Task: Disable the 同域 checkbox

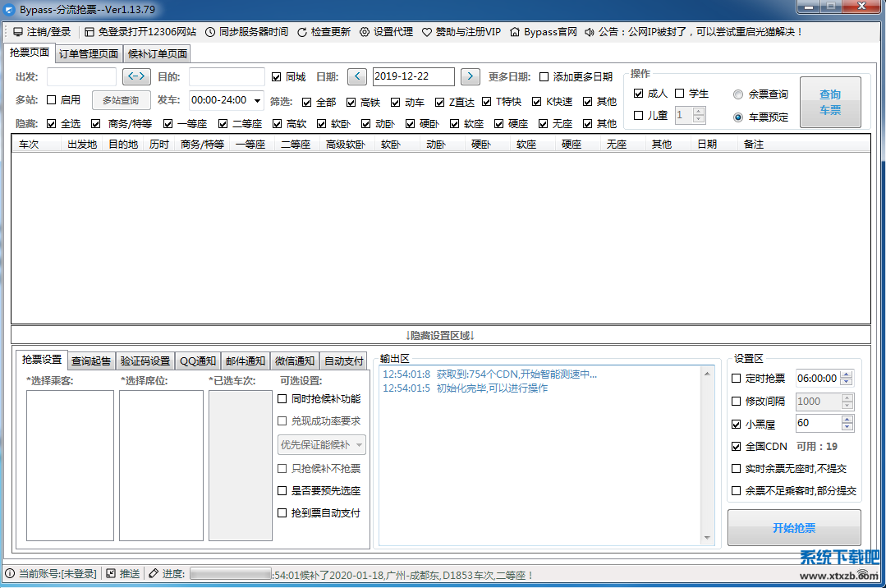Action: 277,76
